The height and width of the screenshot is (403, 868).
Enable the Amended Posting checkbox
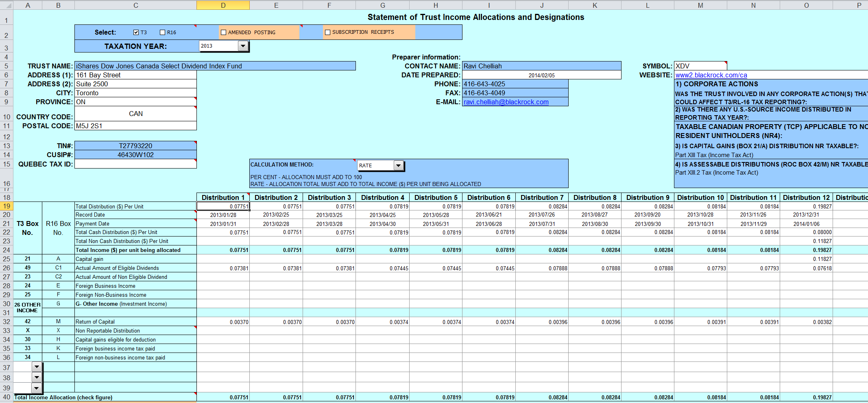click(223, 33)
